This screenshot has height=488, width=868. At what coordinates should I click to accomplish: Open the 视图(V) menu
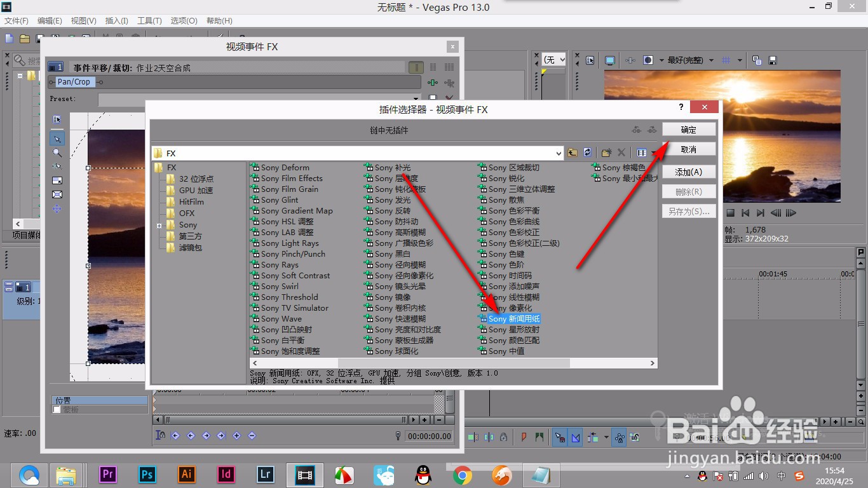point(83,21)
